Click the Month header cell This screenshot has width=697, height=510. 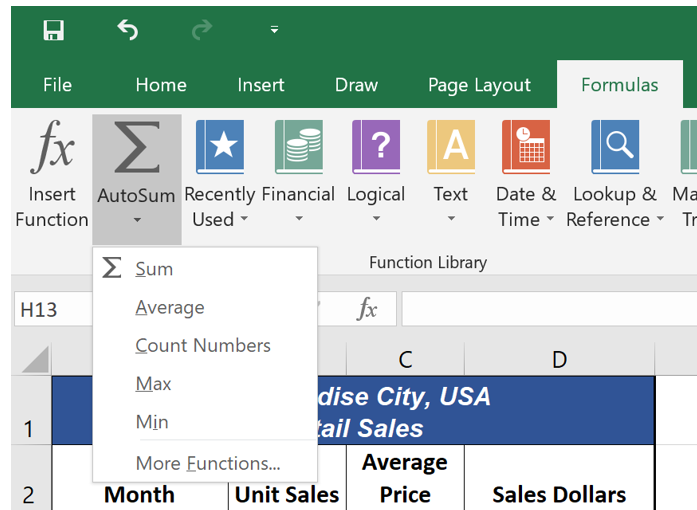coord(140,494)
